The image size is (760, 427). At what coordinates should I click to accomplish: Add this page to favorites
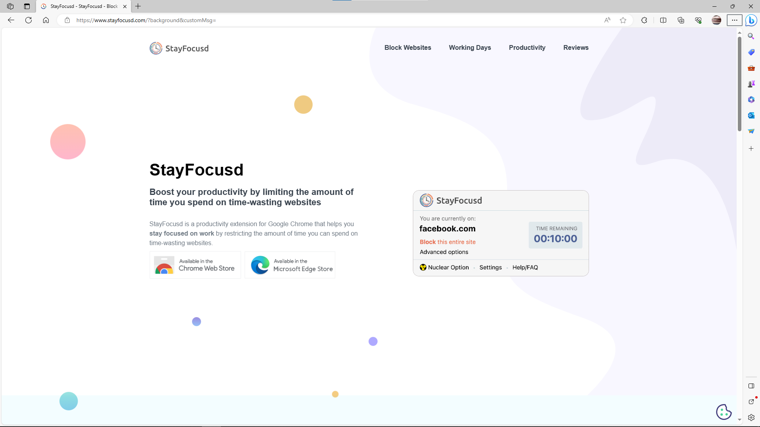point(623,20)
